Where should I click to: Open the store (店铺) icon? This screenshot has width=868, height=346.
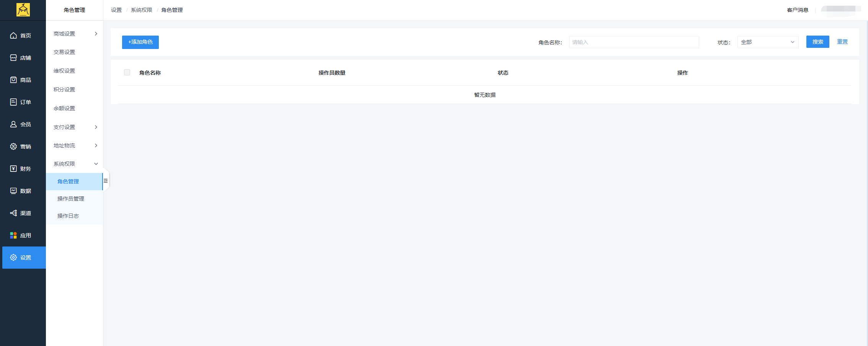coord(13,58)
